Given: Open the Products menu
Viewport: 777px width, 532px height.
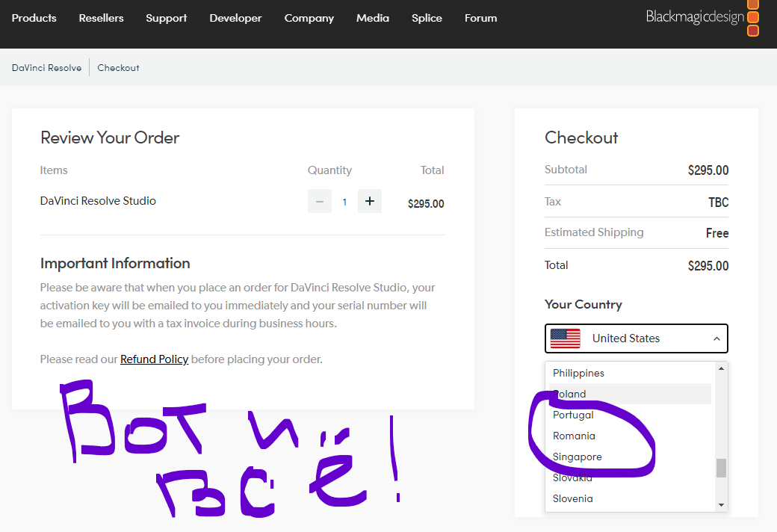Looking at the screenshot, I should pyautogui.click(x=34, y=18).
